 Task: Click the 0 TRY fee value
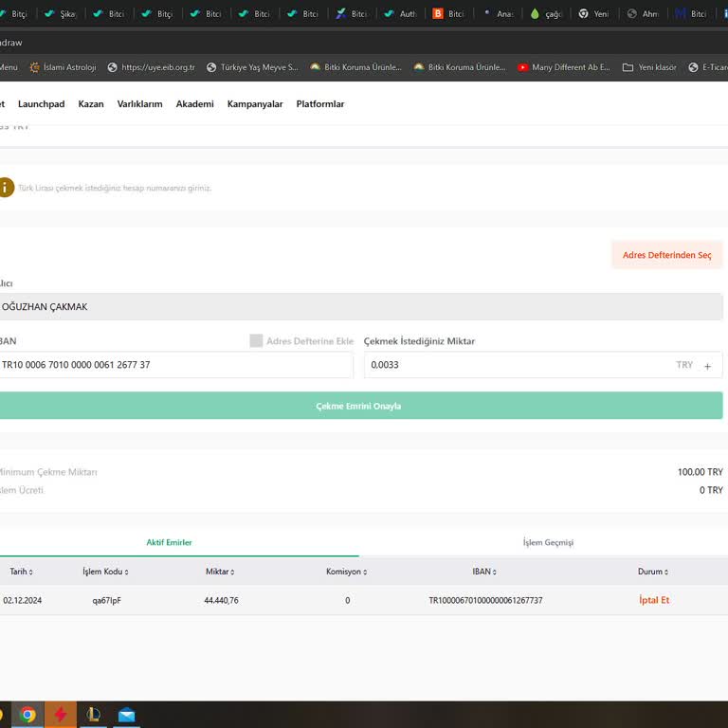tap(711, 490)
